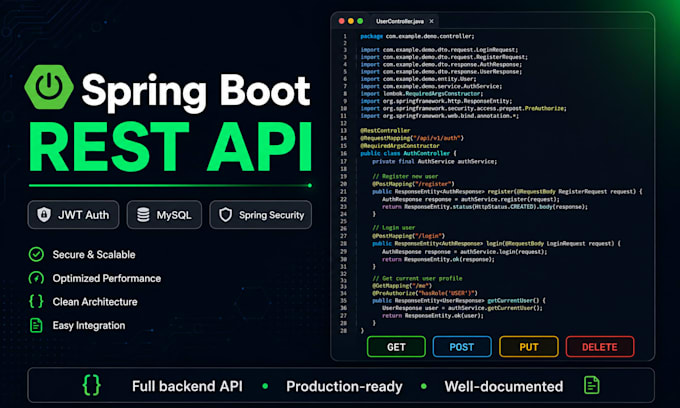Click the yellow PUT button
Screen dimensions: 680x408
(x=529, y=347)
